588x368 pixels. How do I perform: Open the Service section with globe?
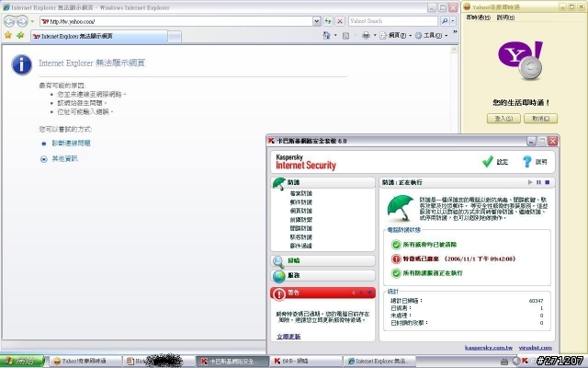322,276
